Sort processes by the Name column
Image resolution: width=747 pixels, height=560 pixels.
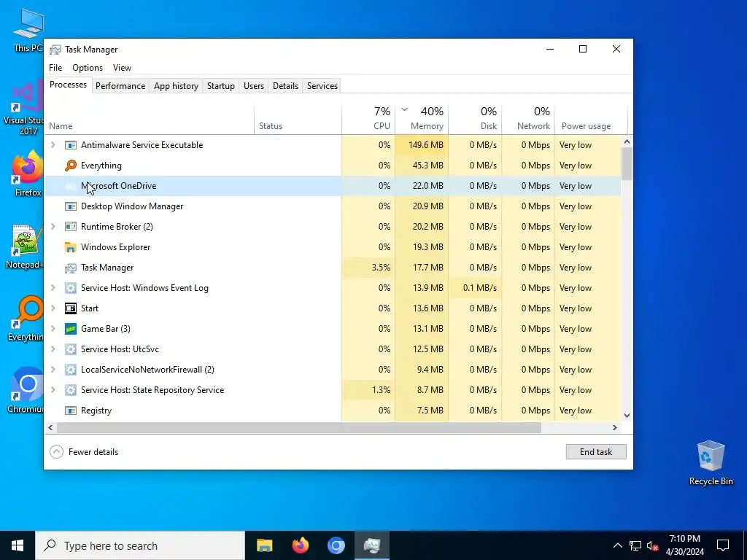149,118
